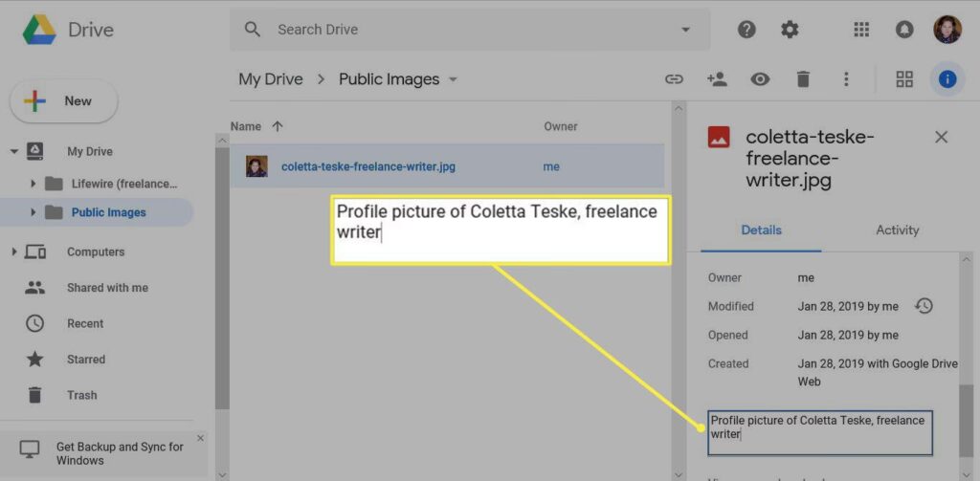
Task: Click the trash remove icon in toolbar
Action: [x=803, y=79]
